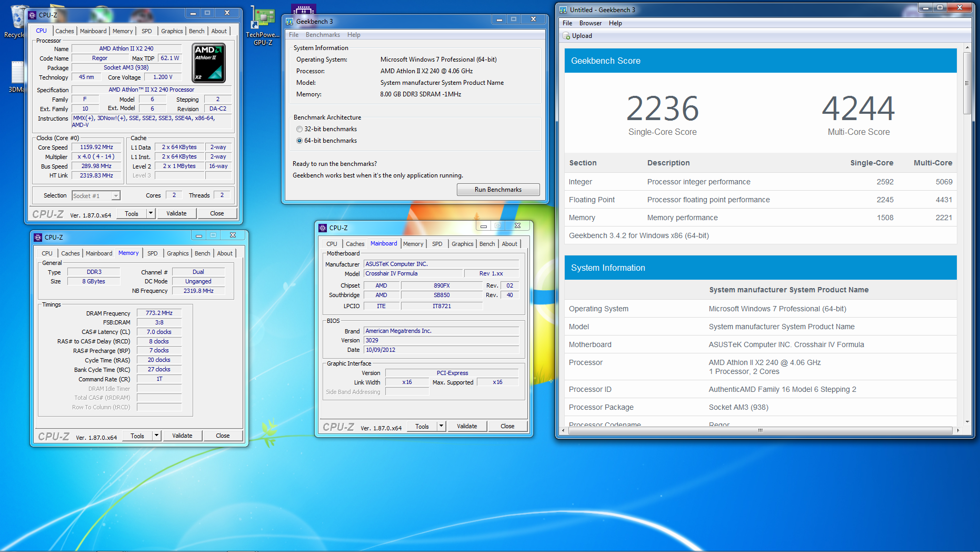
Task: Expand the Tools arrow in CPU-Z mainboard window
Action: tap(442, 426)
